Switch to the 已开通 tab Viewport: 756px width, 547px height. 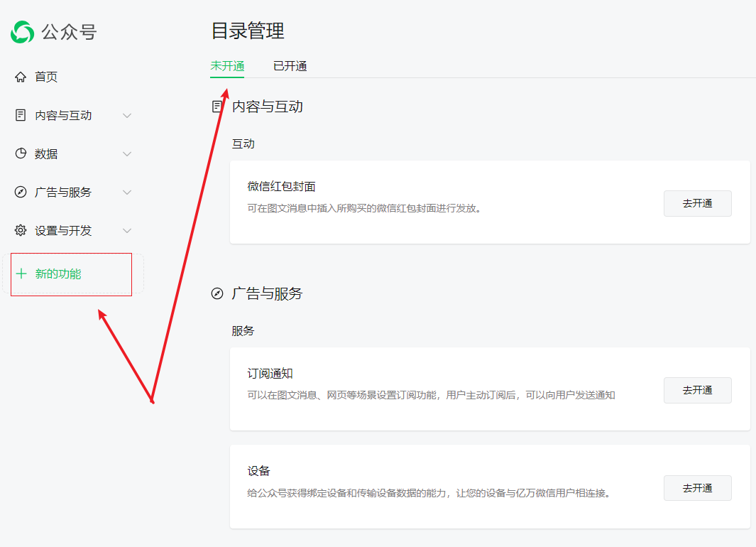point(290,66)
